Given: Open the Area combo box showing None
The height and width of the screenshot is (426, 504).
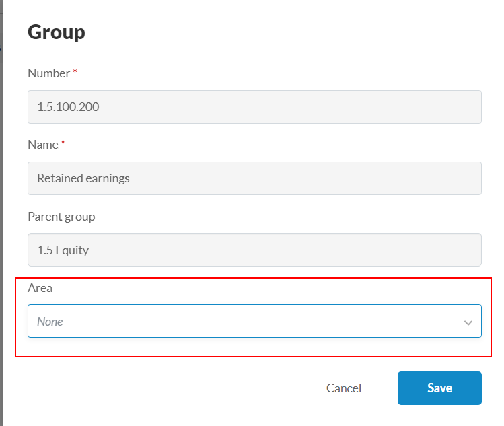Looking at the screenshot, I should [254, 321].
